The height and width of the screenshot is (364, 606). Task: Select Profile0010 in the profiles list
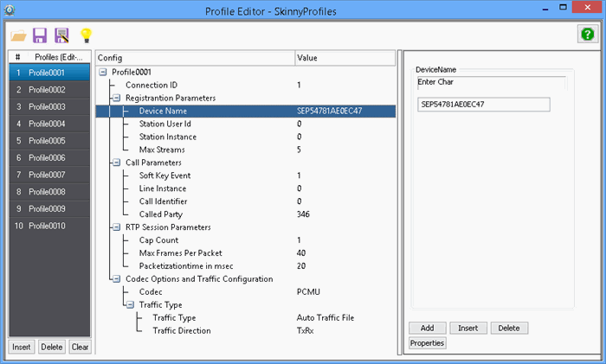click(x=49, y=226)
